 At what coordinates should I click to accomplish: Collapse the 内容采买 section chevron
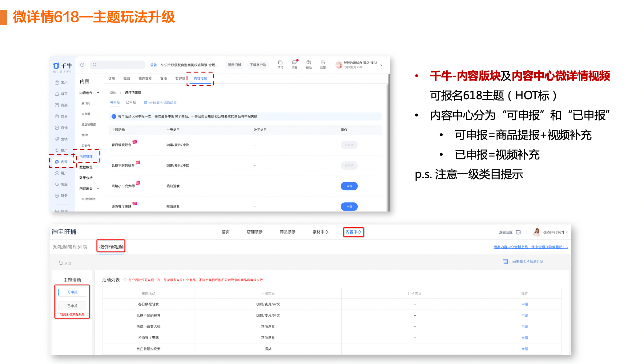pyautogui.click(x=98, y=188)
